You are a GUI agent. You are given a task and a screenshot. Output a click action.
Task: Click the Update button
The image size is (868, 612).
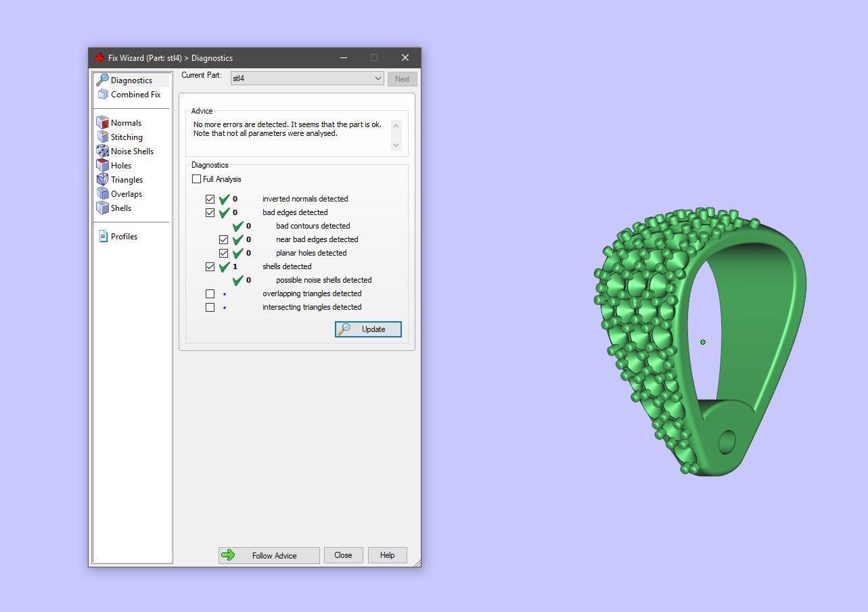tap(368, 329)
